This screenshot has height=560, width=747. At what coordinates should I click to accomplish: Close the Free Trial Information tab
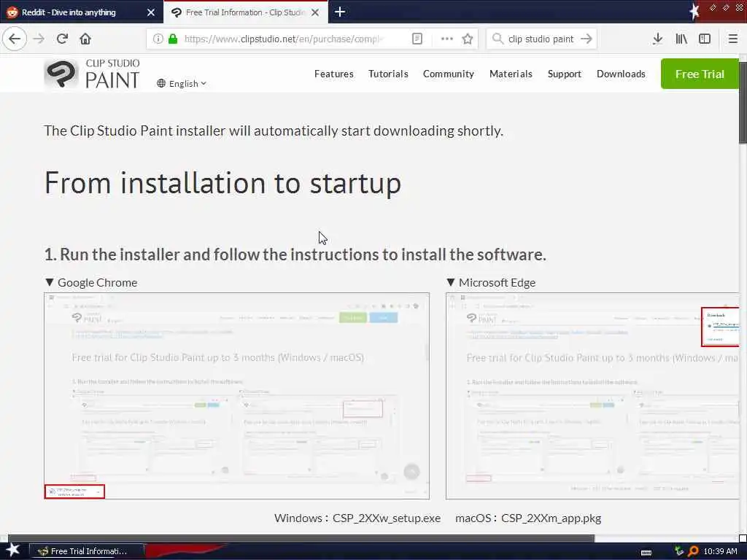click(x=315, y=12)
